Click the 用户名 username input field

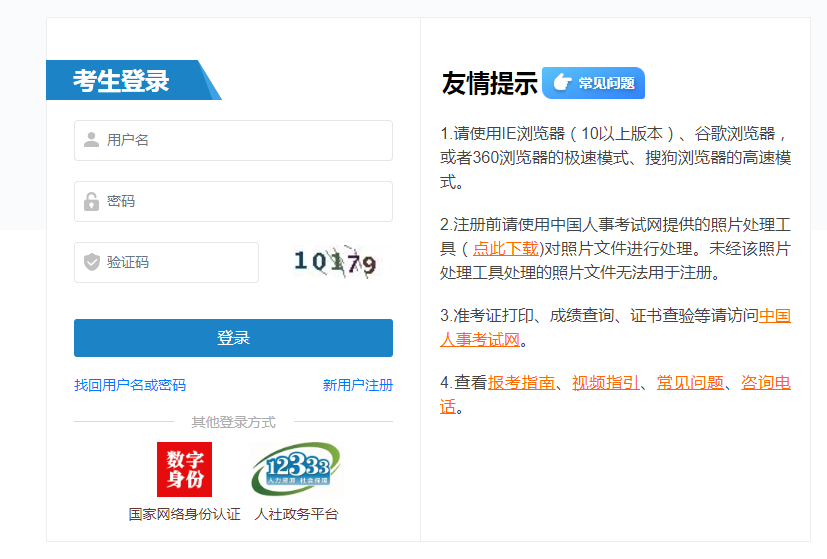pyautogui.click(x=233, y=140)
